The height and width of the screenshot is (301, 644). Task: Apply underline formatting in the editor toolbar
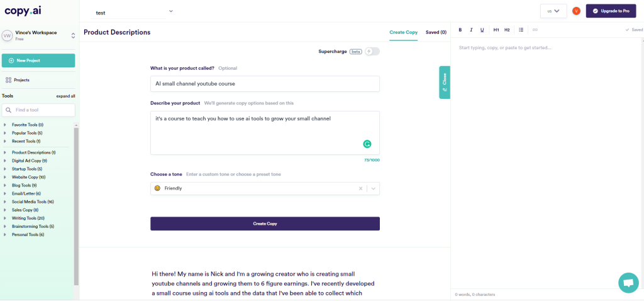[482, 30]
